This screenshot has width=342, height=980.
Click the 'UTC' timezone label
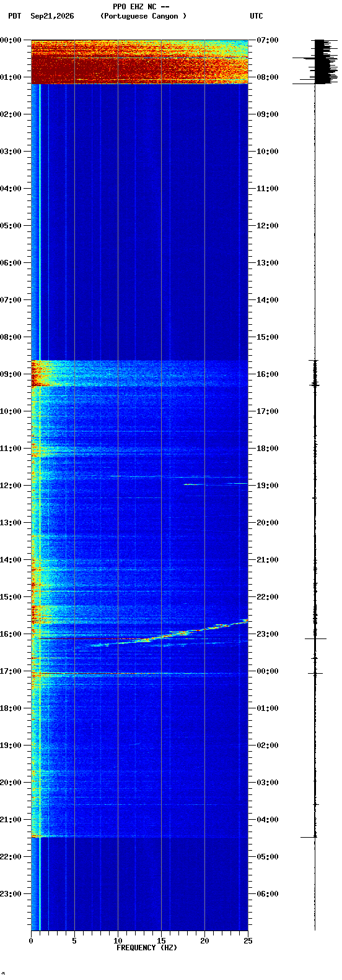coord(256,16)
